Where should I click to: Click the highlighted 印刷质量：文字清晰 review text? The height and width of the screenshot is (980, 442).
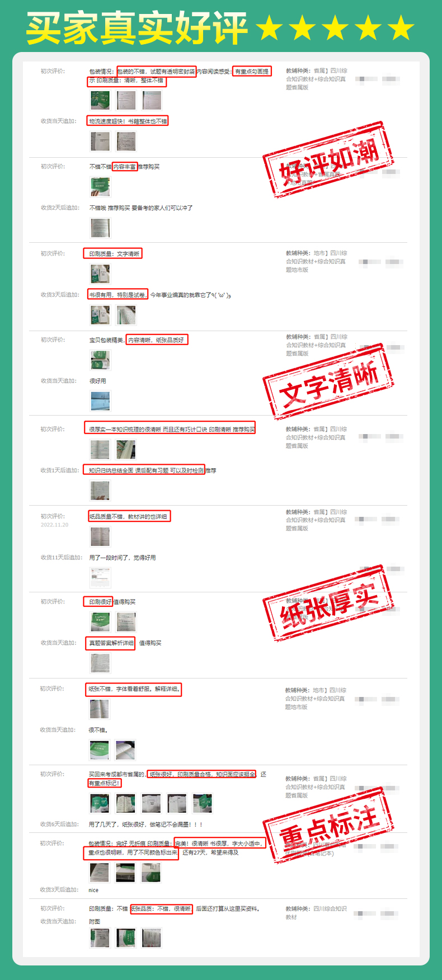click(113, 253)
